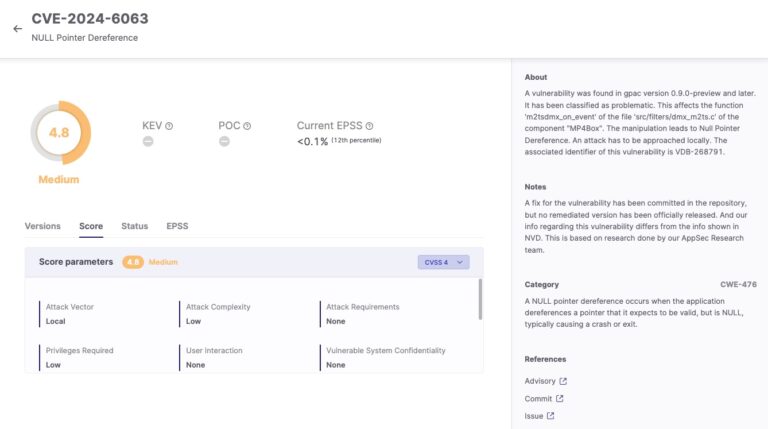Click the POC gray status indicator
Screen dimensions: 768x429
coord(224,141)
